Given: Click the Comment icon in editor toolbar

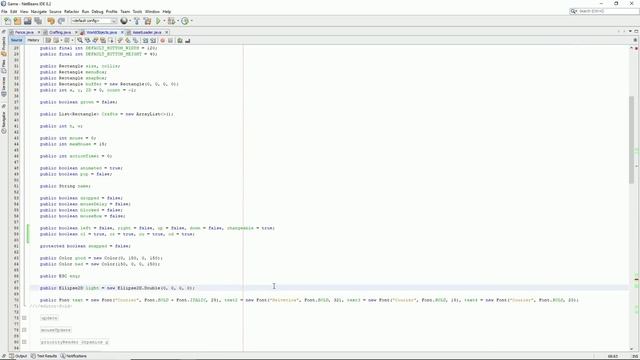Looking at the screenshot, I should tap(180, 40).
